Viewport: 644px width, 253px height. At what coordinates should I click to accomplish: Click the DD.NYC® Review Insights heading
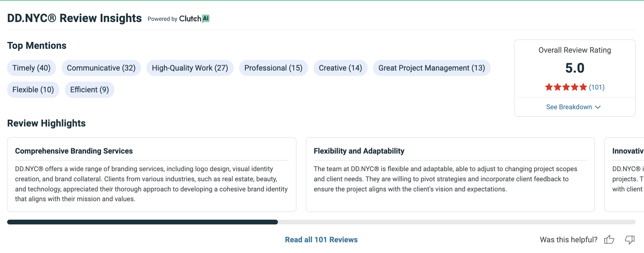pyautogui.click(x=74, y=18)
